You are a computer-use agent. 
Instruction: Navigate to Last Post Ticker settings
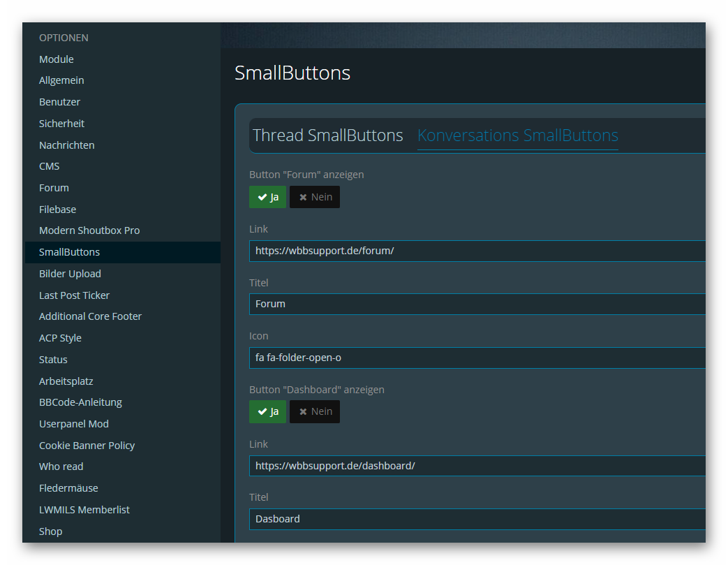pyautogui.click(x=74, y=295)
